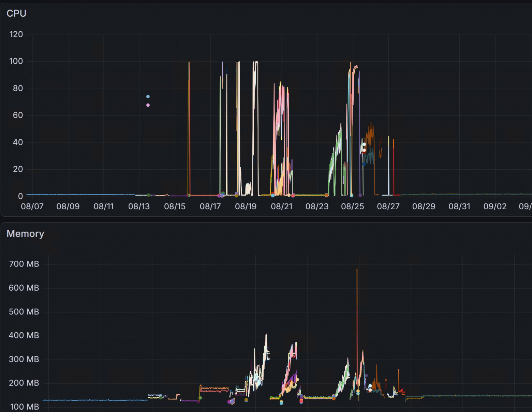Select the light blue data point in CPU chart
The image size is (532, 412).
pyautogui.click(x=148, y=96)
